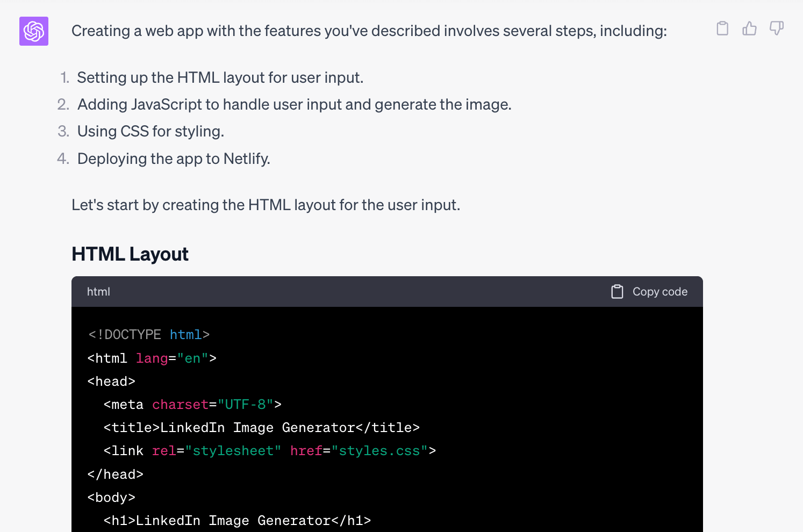Click 'Setting up the HTML layout for user input.'

click(220, 78)
